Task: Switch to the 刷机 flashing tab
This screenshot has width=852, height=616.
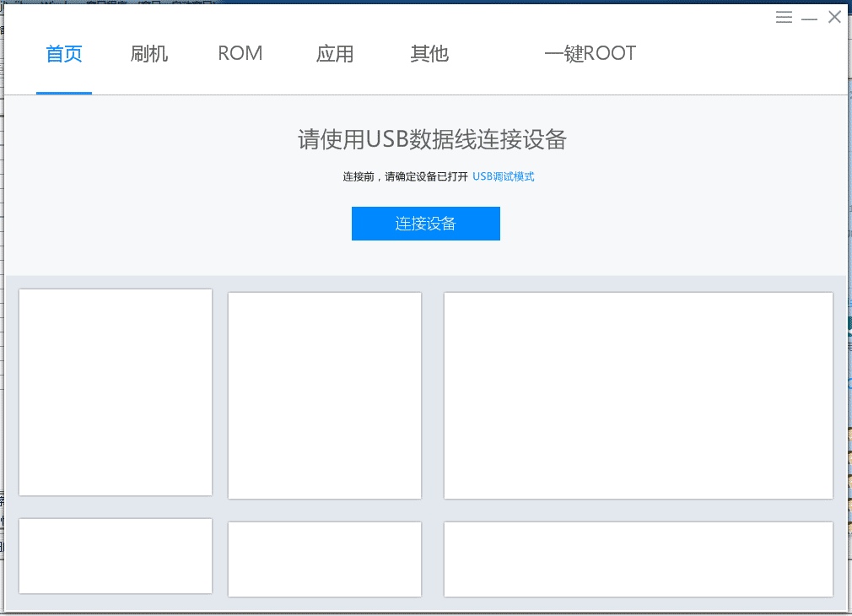Action: pos(148,52)
